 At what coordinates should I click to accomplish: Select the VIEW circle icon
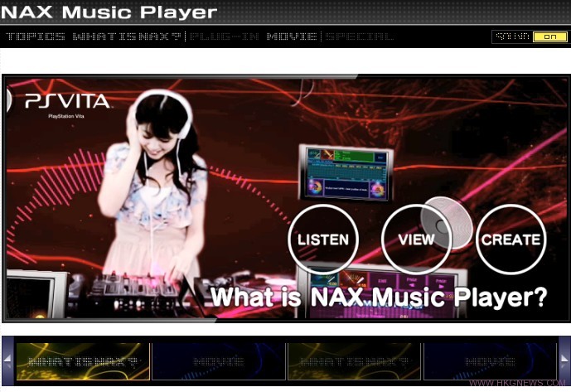click(416, 240)
